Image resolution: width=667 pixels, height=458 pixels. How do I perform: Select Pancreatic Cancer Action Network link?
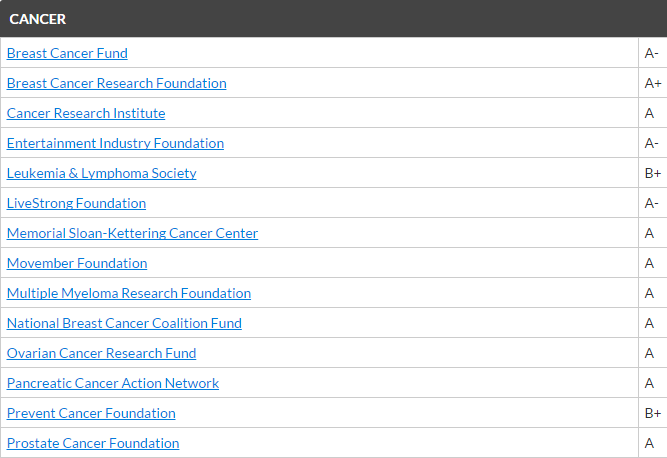[113, 383]
